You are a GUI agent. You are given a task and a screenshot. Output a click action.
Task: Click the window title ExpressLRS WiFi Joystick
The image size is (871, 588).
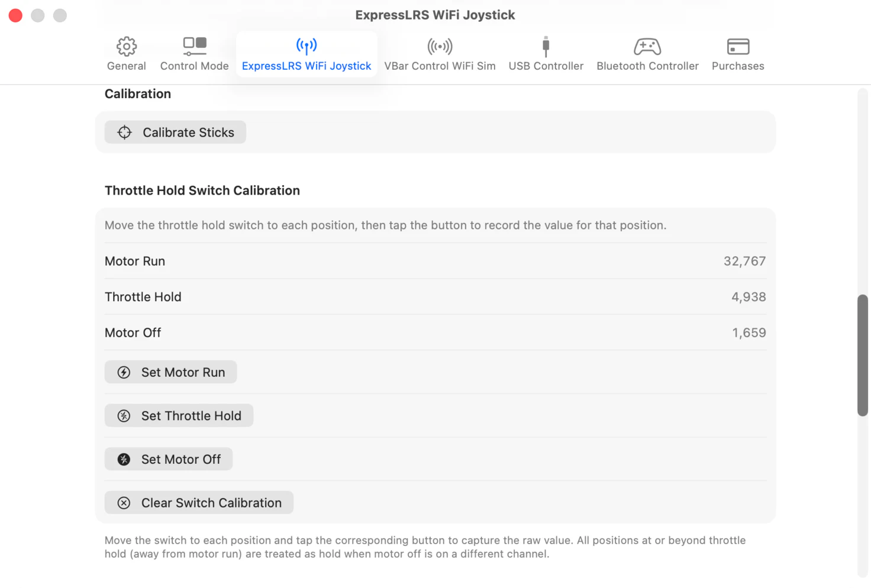point(435,15)
